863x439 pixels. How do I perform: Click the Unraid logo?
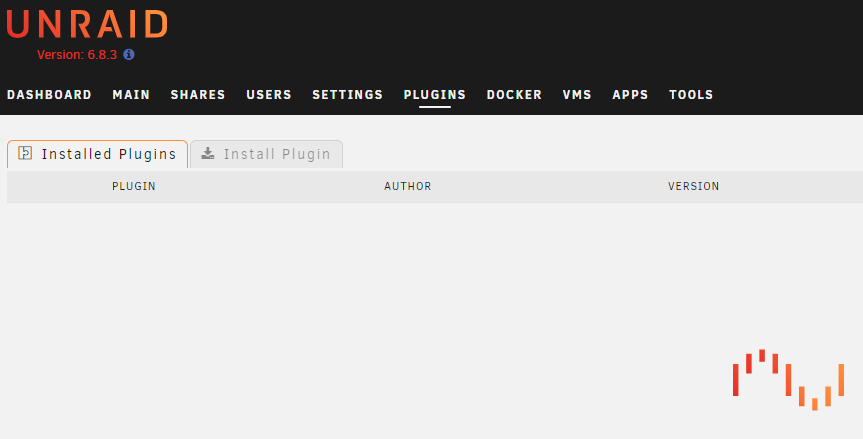(87, 25)
